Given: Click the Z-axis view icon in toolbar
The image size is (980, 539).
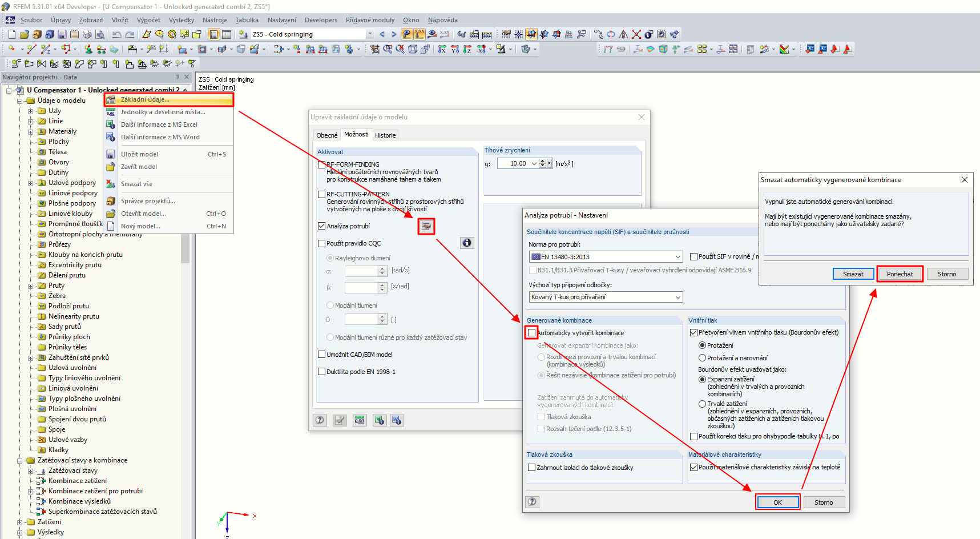Looking at the screenshot, I should (x=467, y=49).
